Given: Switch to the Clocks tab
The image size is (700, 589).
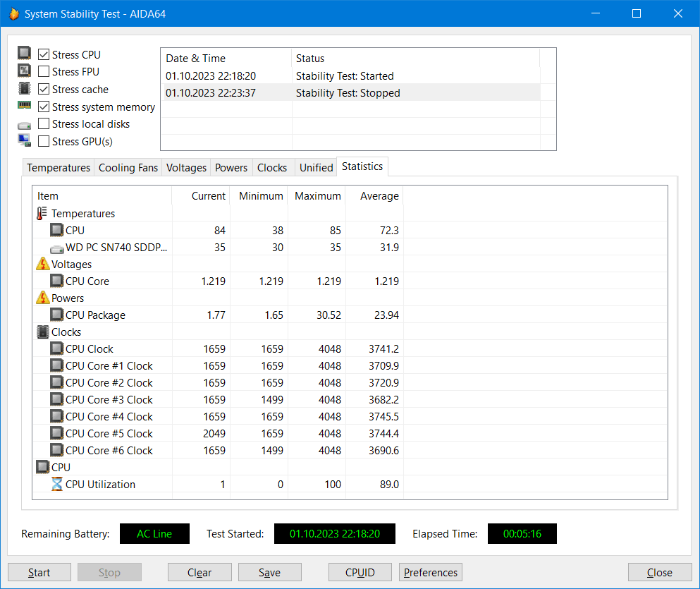Looking at the screenshot, I should pyautogui.click(x=272, y=168).
